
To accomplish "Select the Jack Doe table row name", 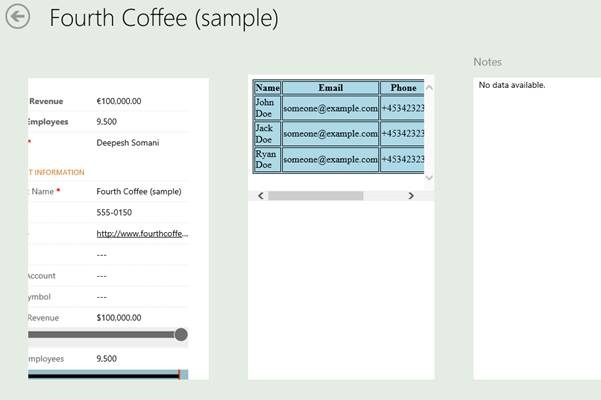I will point(266,134).
